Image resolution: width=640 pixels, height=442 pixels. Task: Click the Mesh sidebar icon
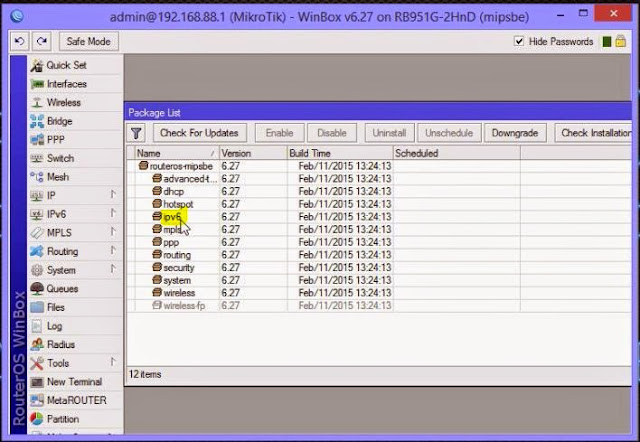click(37, 177)
